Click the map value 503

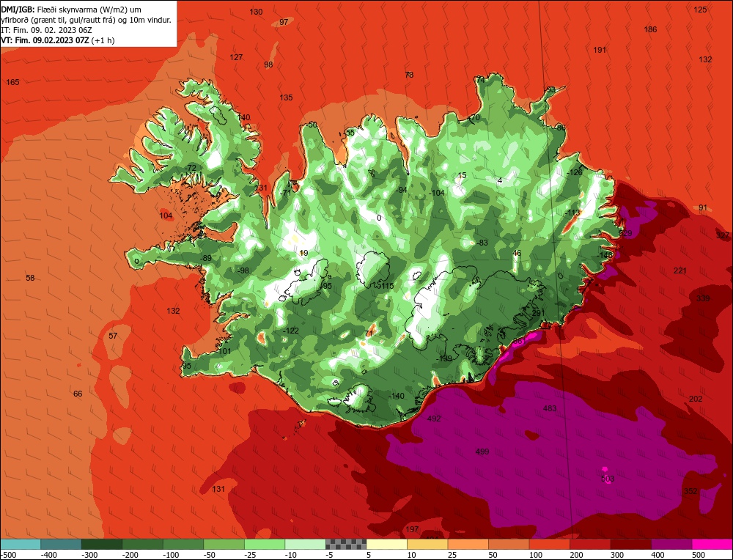pos(608,479)
